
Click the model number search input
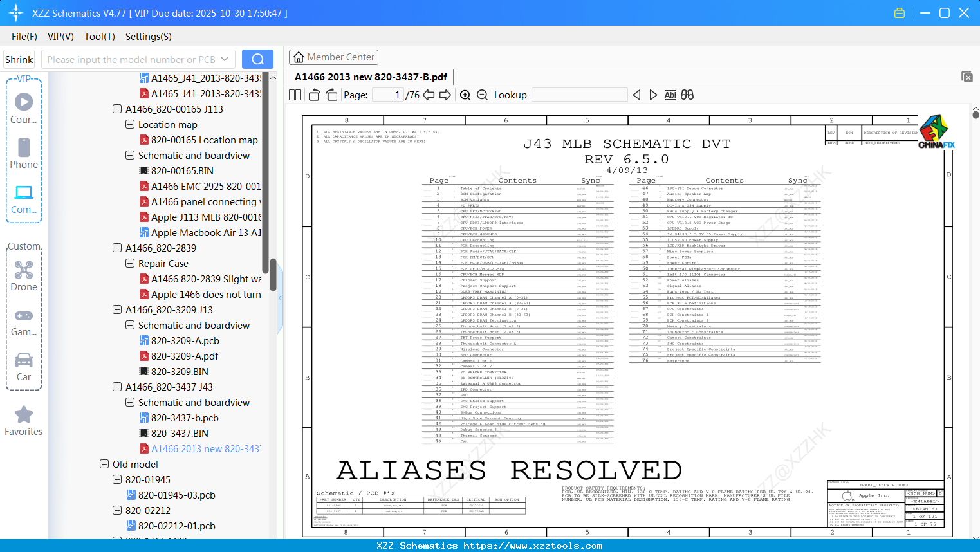[131, 59]
